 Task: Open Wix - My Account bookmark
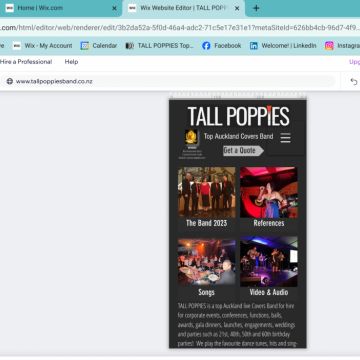click(43, 46)
